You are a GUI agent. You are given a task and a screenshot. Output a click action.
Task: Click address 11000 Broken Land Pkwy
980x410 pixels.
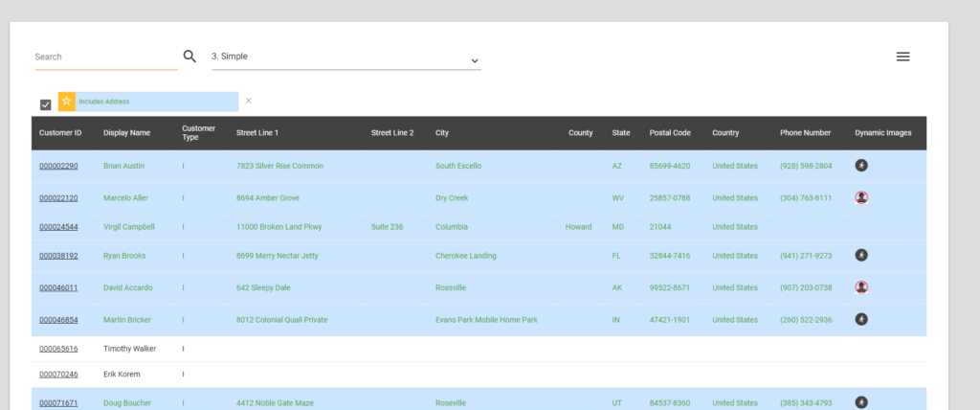pyautogui.click(x=278, y=227)
